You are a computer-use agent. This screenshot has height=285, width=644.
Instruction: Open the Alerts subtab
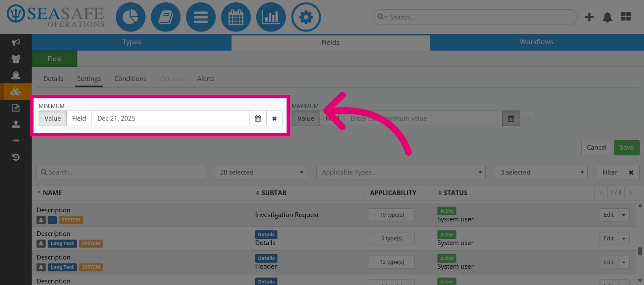pos(206,79)
